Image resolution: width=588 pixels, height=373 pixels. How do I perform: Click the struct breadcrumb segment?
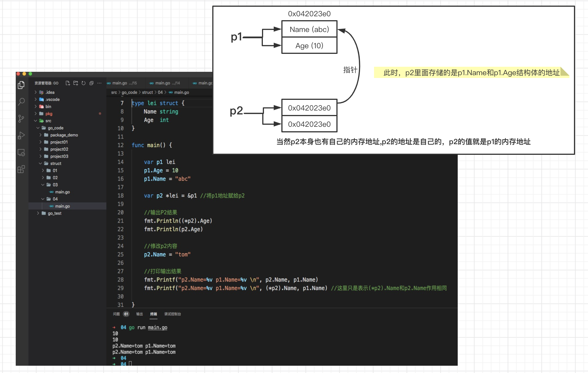147,92
